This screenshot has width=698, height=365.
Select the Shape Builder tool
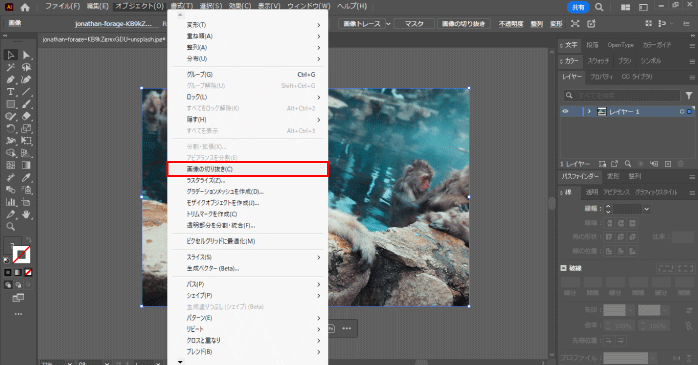[11, 153]
